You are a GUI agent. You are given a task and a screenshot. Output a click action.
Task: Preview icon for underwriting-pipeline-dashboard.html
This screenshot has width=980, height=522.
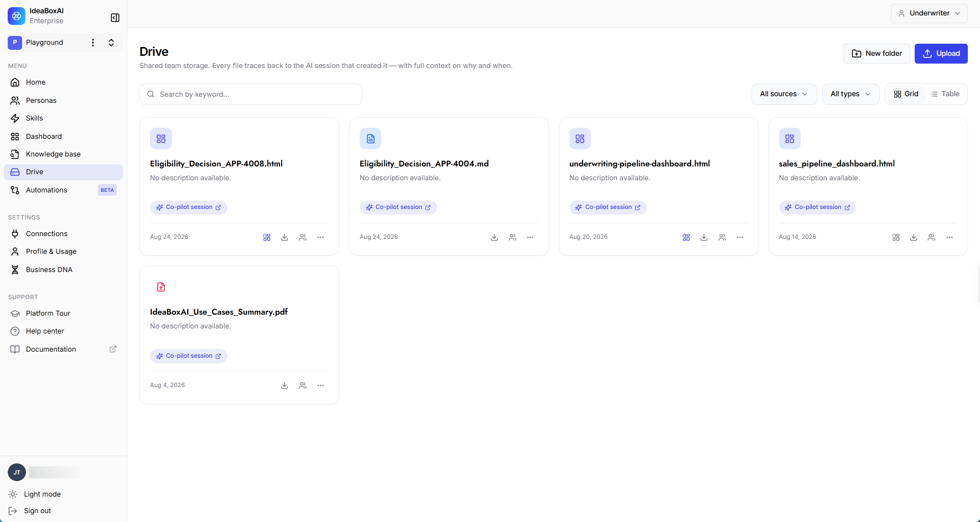pos(686,237)
